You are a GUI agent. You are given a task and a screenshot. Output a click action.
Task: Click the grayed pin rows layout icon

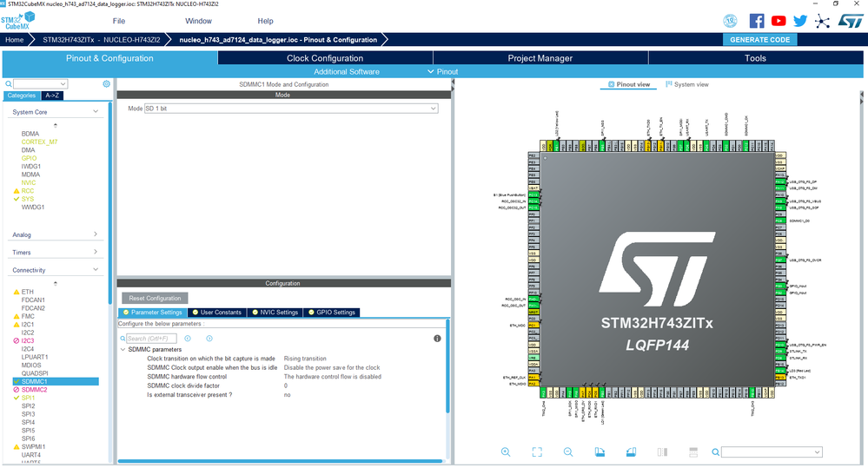(x=693, y=452)
